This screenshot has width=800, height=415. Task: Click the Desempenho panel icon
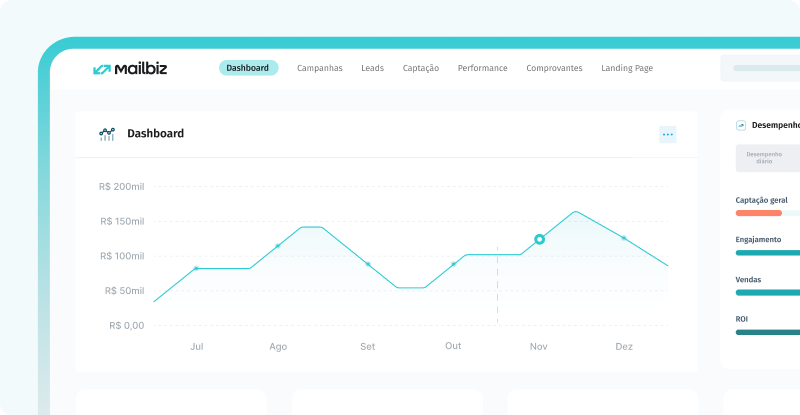coord(741,125)
